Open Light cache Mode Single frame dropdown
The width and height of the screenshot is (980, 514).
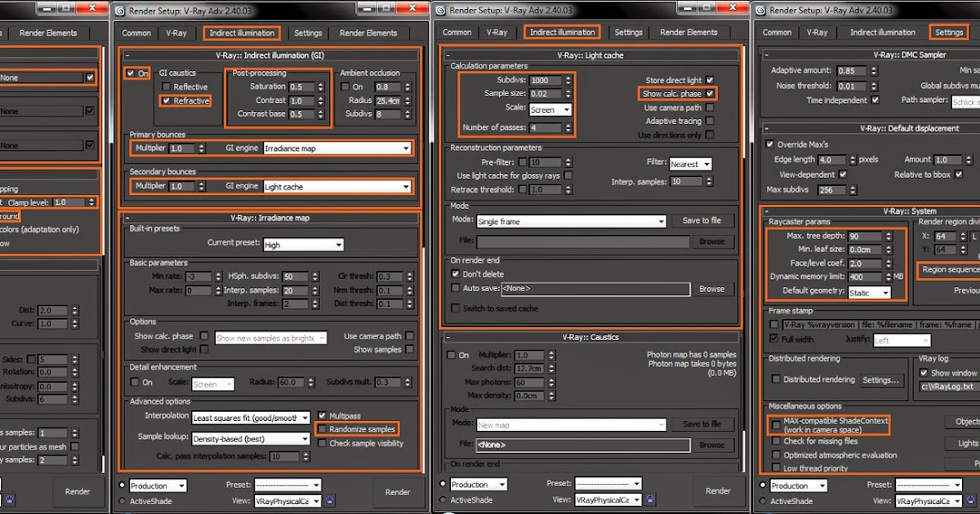click(572, 221)
